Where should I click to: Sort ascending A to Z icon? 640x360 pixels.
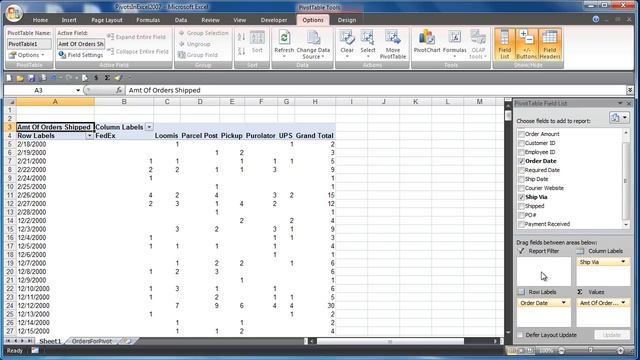coord(241,37)
